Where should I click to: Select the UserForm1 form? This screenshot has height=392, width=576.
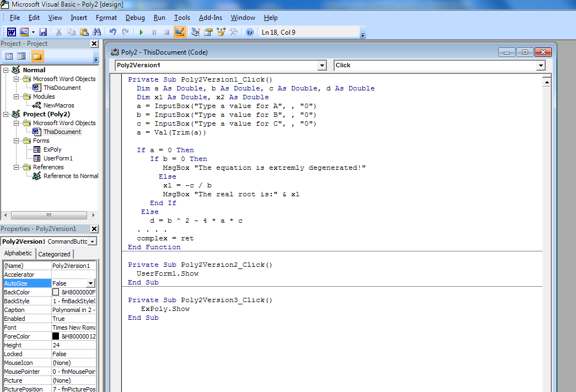[58, 158]
